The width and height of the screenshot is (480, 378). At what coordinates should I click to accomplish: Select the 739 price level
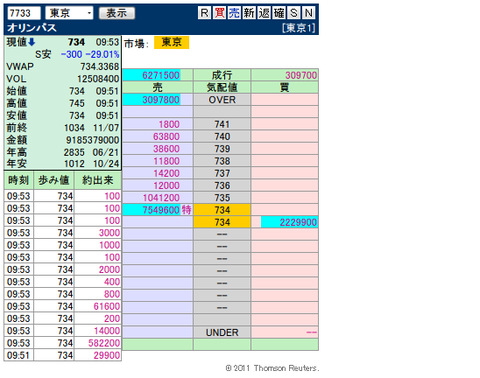coord(222,149)
